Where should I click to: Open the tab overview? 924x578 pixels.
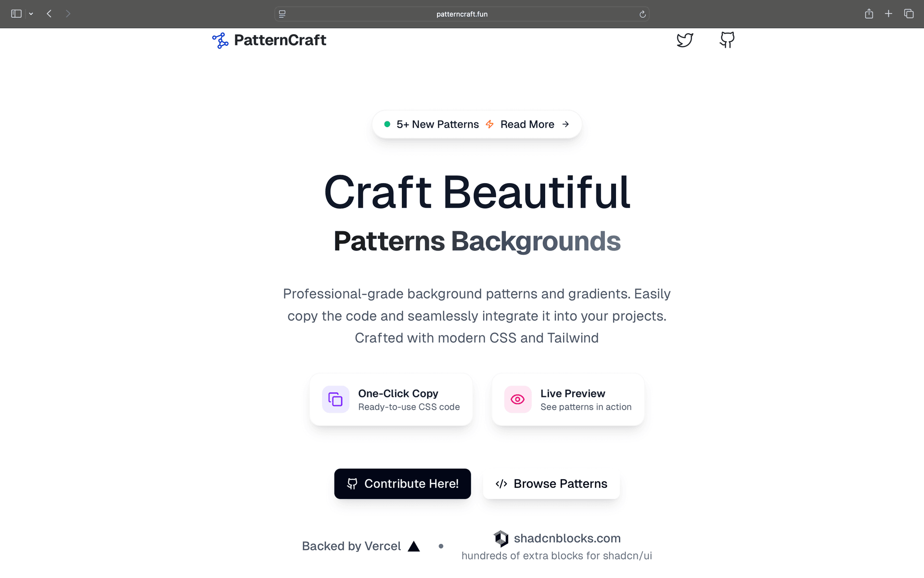click(909, 14)
